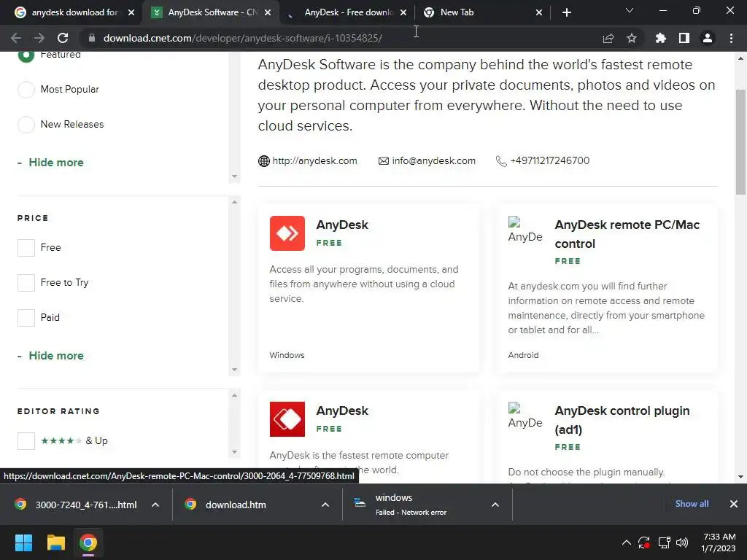Screen dimensions: 747x560
Task: Select the New Releases radio button
Action: 26,124
